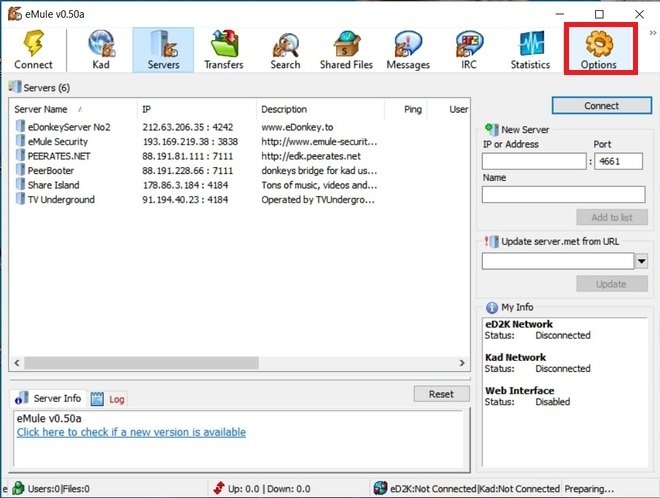Click Users:0|Files:0 in status bar
660x498 pixels.
[x=59, y=489]
